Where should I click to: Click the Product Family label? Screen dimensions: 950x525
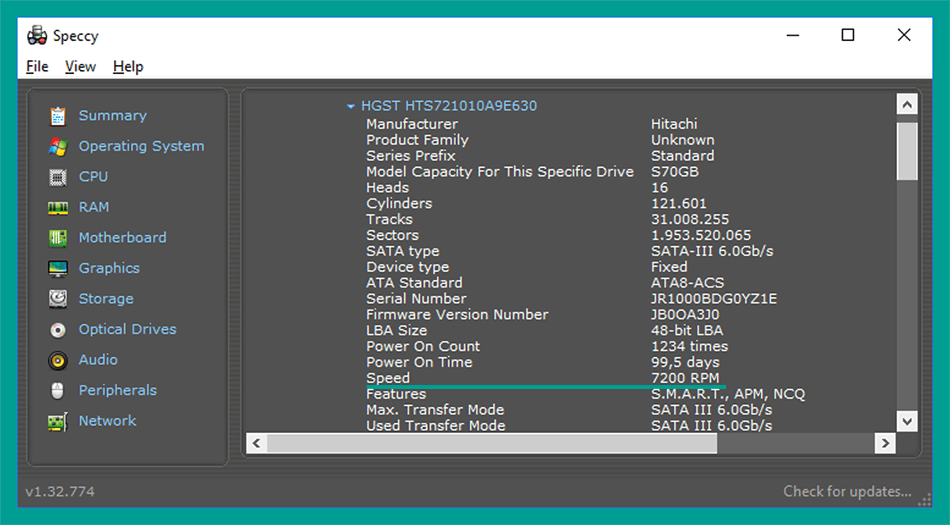(x=417, y=140)
